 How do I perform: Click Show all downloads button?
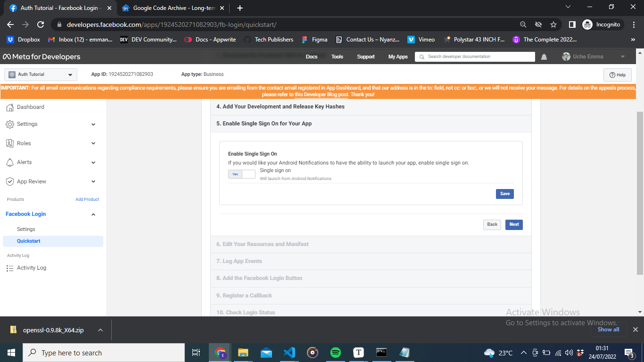(608, 329)
